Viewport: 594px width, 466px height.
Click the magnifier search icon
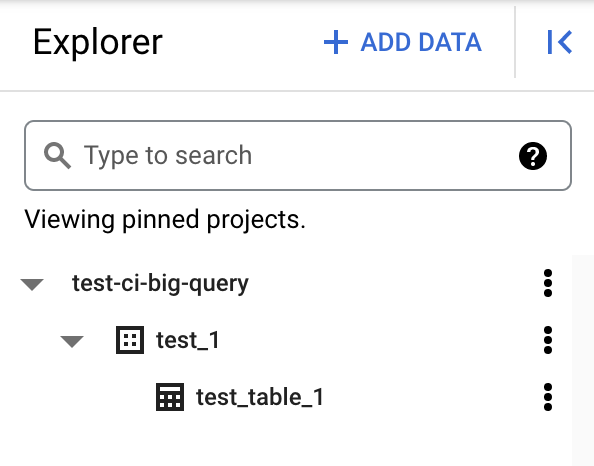click(x=57, y=156)
